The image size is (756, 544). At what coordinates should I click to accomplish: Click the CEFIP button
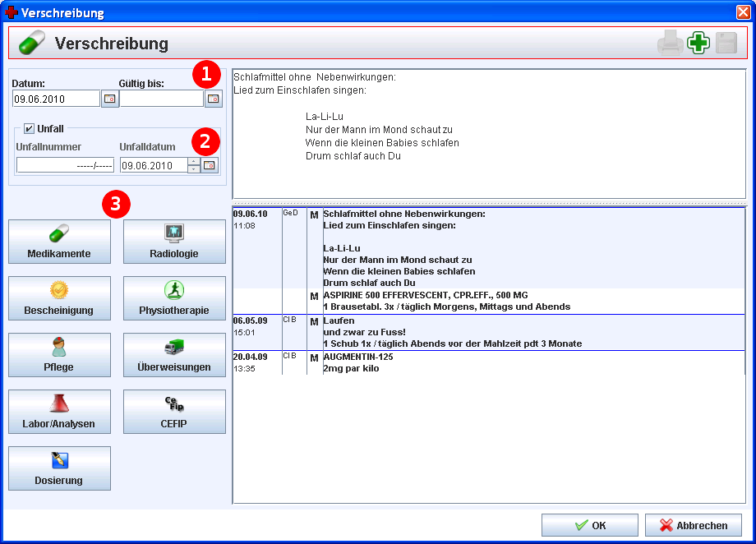coord(174,412)
